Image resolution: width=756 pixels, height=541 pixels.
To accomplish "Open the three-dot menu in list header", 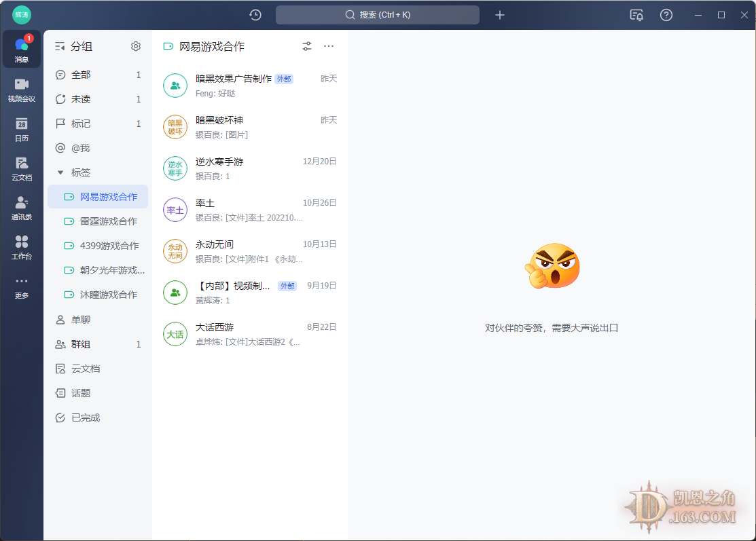I will pyautogui.click(x=329, y=46).
